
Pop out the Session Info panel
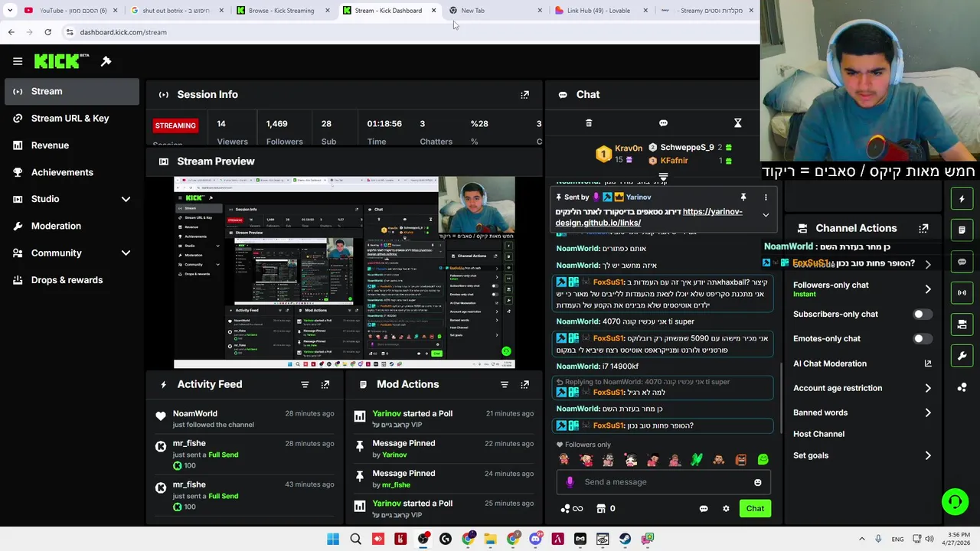pyautogui.click(x=524, y=95)
